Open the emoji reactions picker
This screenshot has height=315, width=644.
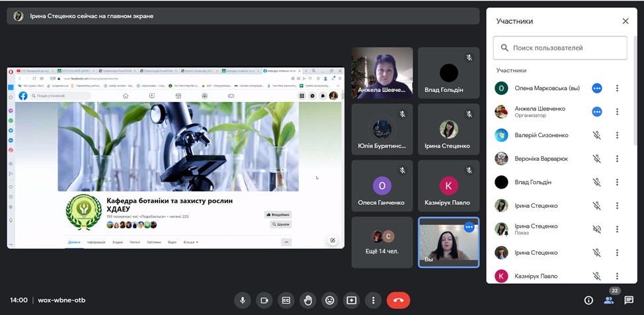pyautogui.click(x=329, y=300)
